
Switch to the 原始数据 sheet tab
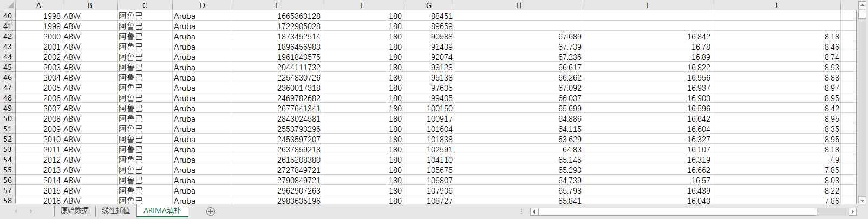pos(75,211)
